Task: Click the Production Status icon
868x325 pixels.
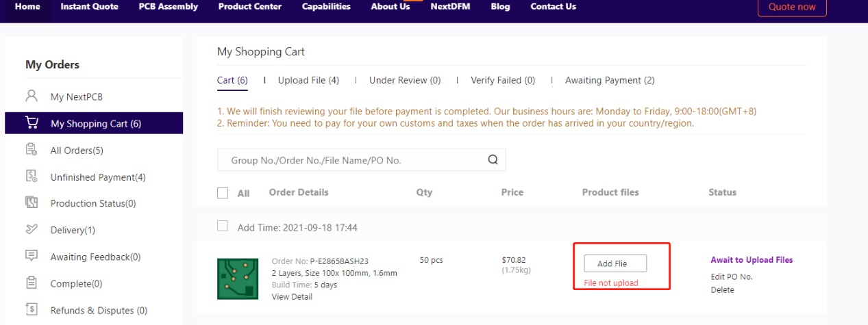Action: coord(32,203)
